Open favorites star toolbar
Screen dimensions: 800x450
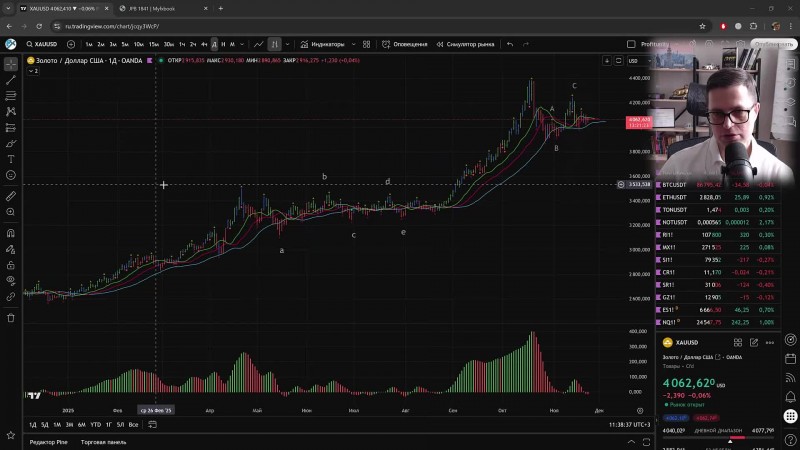coord(11,435)
